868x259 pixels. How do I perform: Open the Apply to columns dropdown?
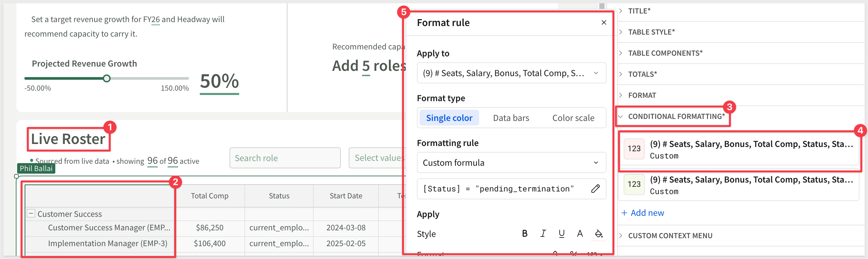pos(511,73)
